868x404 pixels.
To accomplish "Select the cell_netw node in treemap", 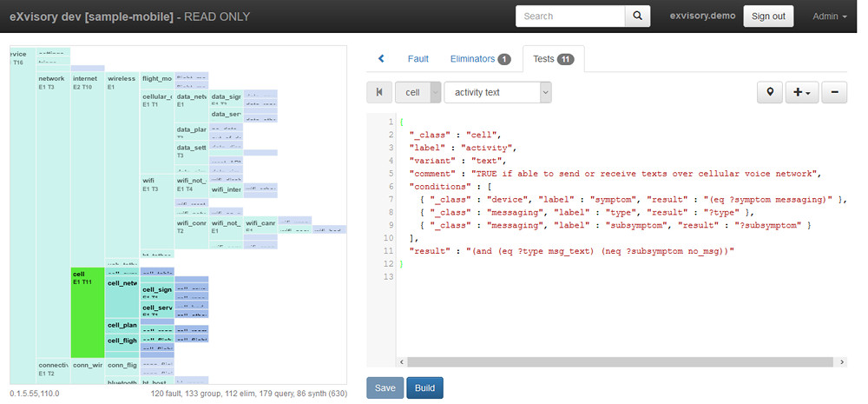I will 122,297.
